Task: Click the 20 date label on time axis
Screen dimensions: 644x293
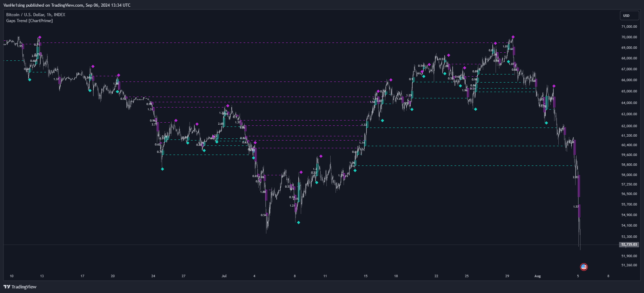Action: coord(113,276)
